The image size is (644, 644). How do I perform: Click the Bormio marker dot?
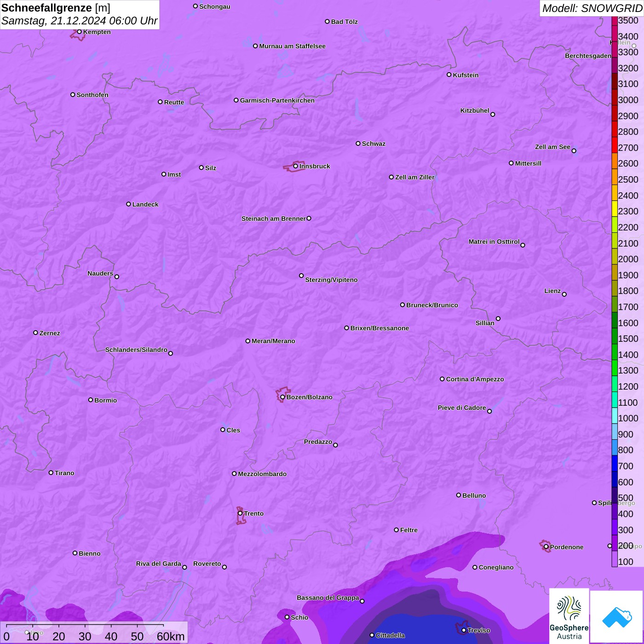coord(91,400)
